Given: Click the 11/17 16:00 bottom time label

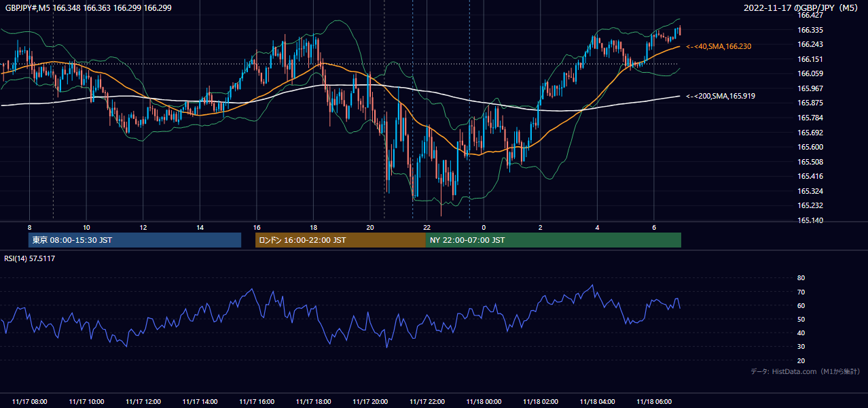Looking at the screenshot, I should (x=257, y=402).
